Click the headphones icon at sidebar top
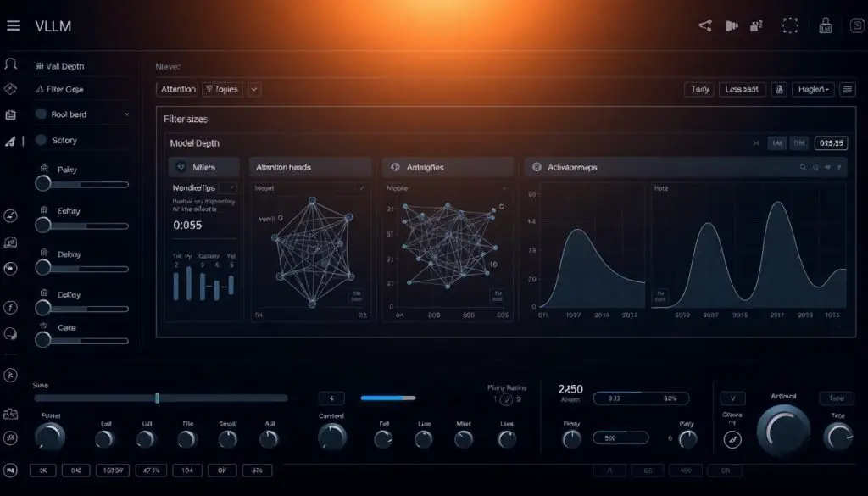 click(x=11, y=64)
